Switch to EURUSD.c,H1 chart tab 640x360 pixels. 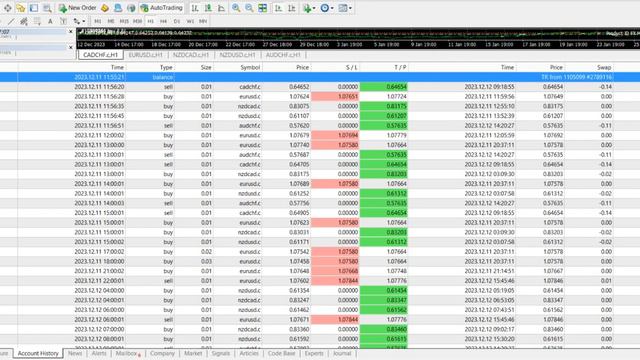pyautogui.click(x=146, y=55)
